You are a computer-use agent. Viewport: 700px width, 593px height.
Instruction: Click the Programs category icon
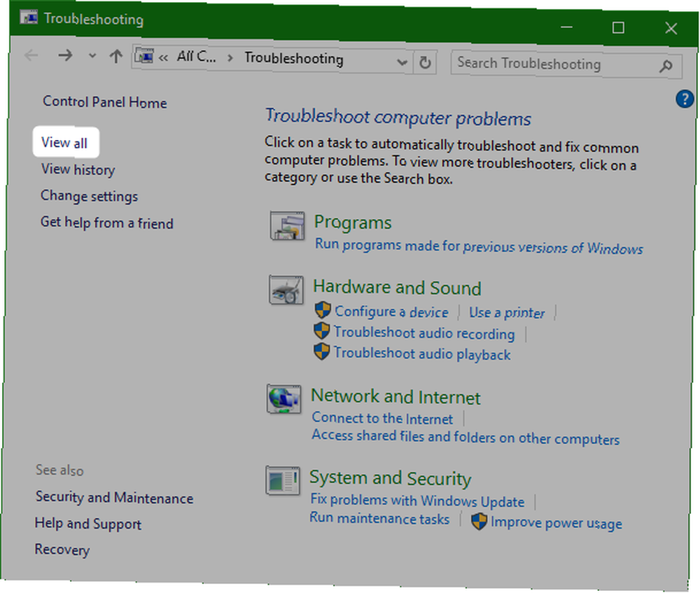(288, 226)
